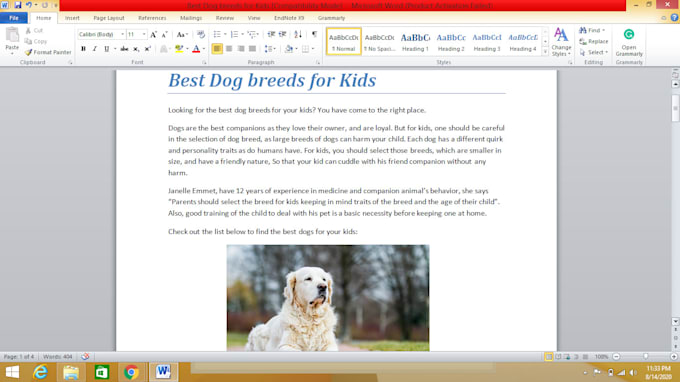Image resolution: width=680 pixels, height=382 pixels.
Task: Increase the paragraph indent
Action: click(x=282, y=34)
